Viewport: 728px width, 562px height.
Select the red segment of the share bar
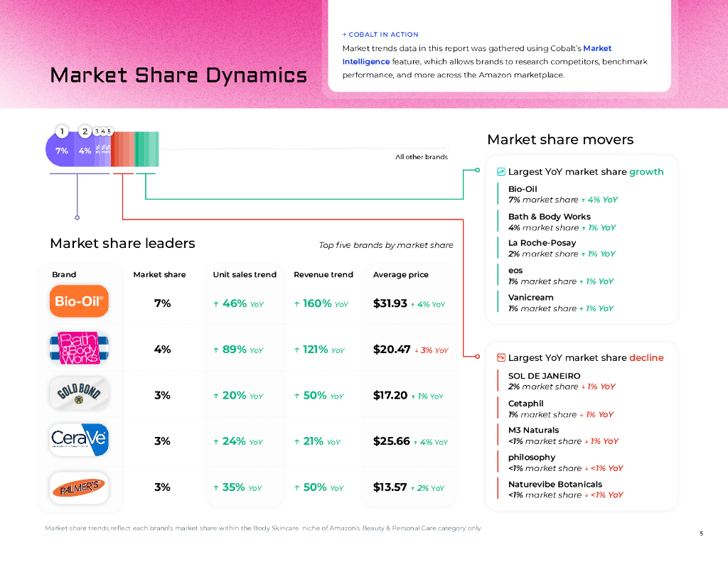coord(122,150)
